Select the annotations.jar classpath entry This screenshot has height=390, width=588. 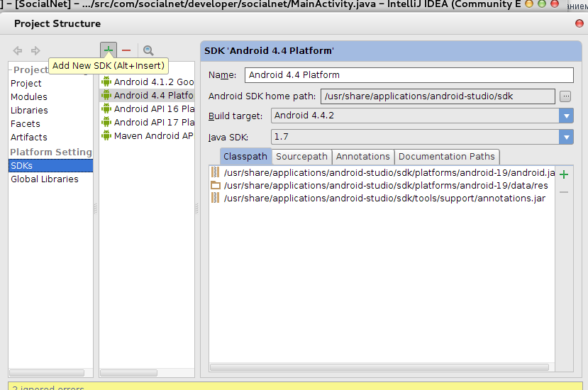382,198
